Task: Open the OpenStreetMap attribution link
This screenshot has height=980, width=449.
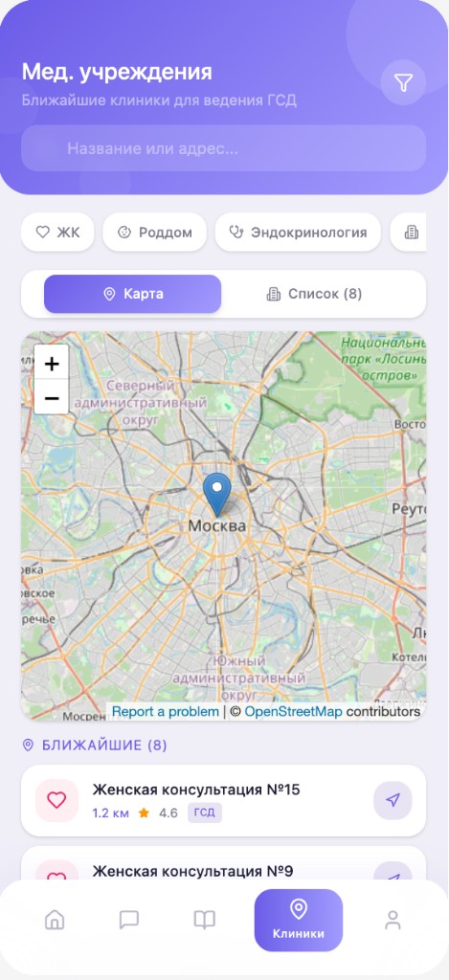Action: [293, 711]
